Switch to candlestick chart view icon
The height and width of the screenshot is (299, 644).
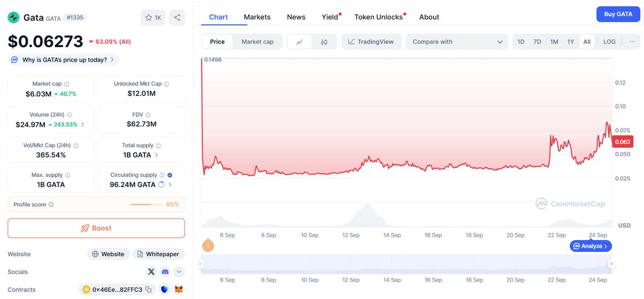pyautogui.click(x=324, y=42)
